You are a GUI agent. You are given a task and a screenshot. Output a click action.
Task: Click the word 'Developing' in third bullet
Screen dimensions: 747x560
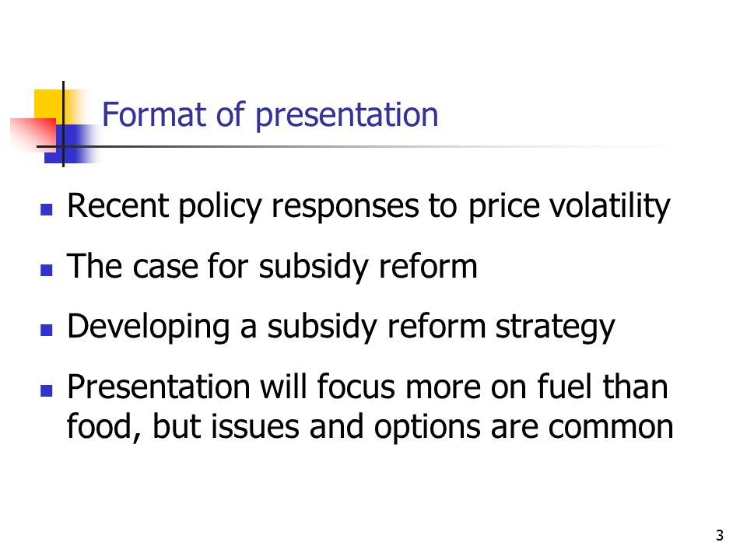pyautogui.click(x=149, y=327)
